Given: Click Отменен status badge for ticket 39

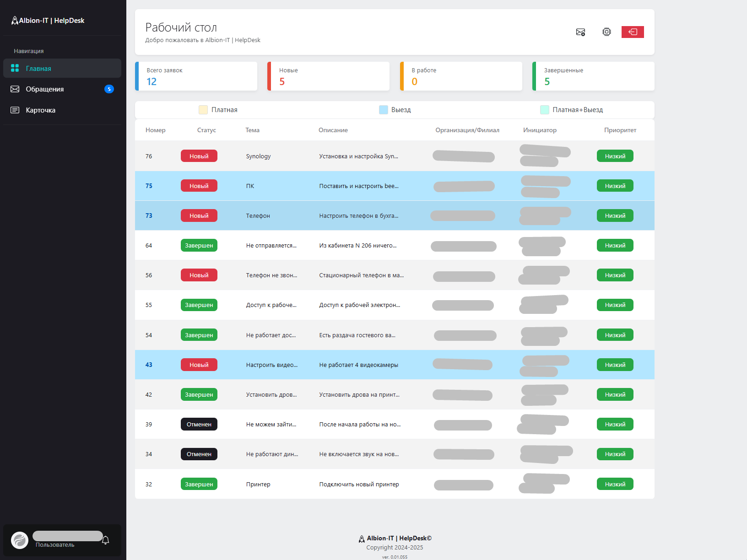Looking at the screenshot, I should tap(199, 424).
